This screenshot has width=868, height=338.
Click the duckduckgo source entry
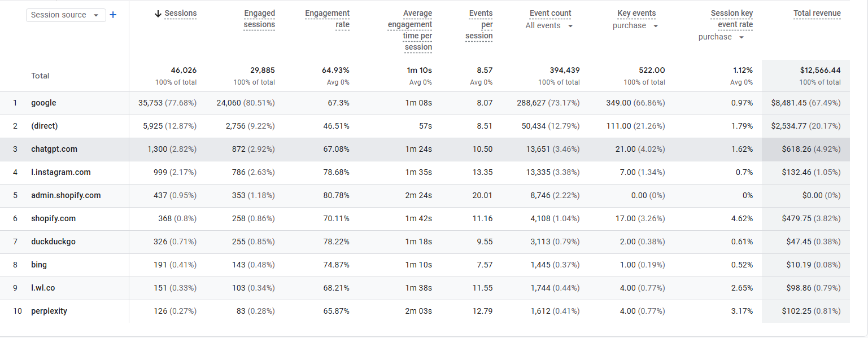point(53,242)
